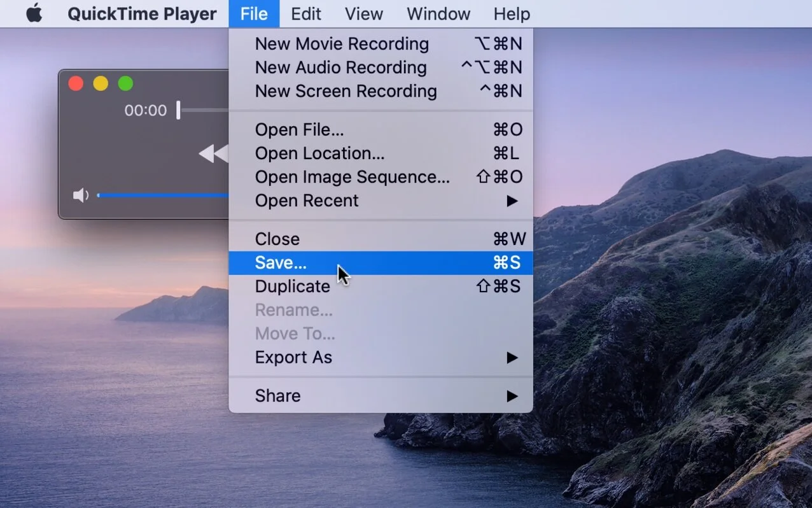The height and width of the screenshot is (508, 812).
Task: Click the green full-screen button
Action: 125,83
